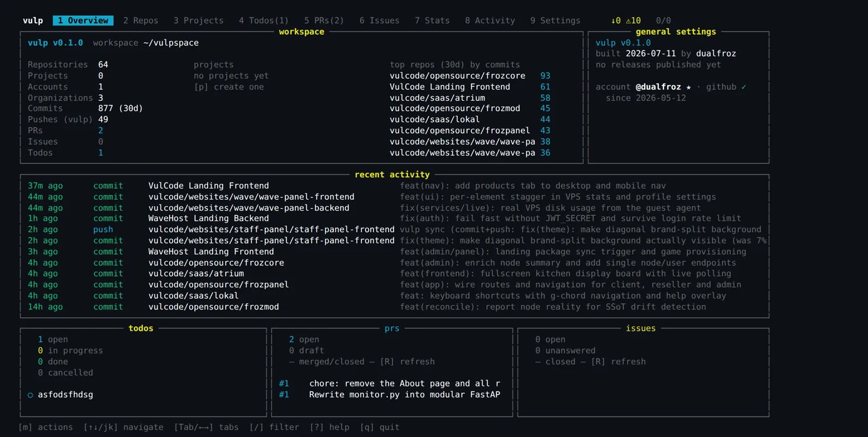Click the '2 open' prs count
Image resolution: width=868 pixels, height=437 pixels.
coord(304,339)
